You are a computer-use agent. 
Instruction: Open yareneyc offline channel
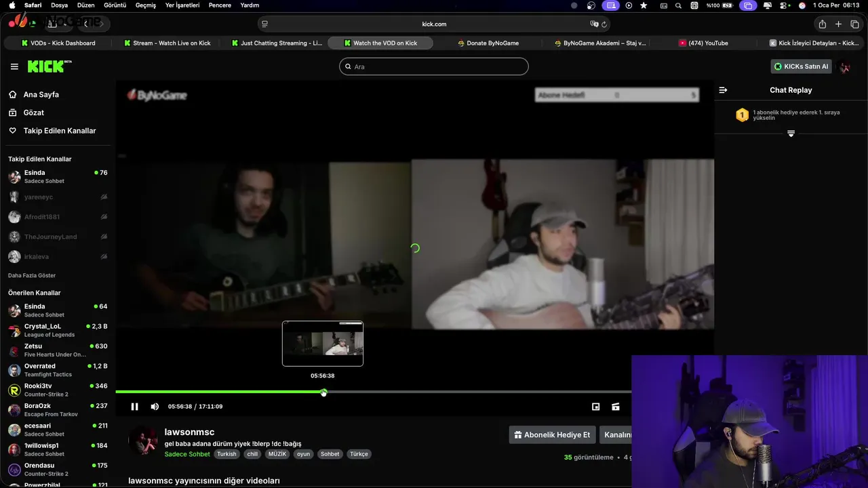(58, 197)
